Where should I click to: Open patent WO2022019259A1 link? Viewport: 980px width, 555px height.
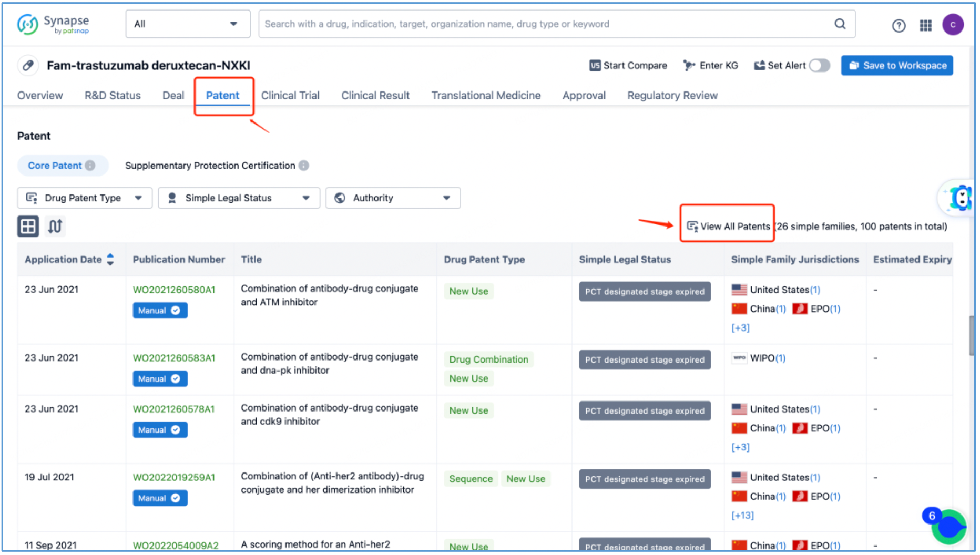point(174,478)
